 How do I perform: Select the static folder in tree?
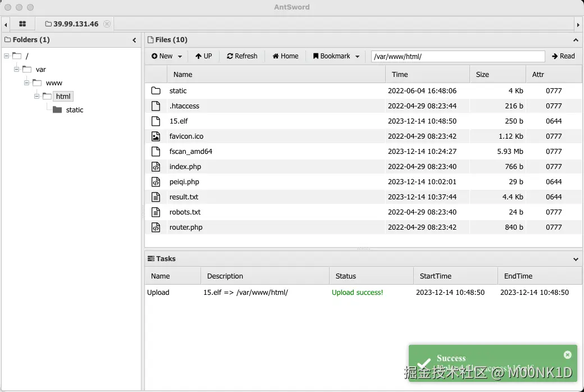[75, 110]
